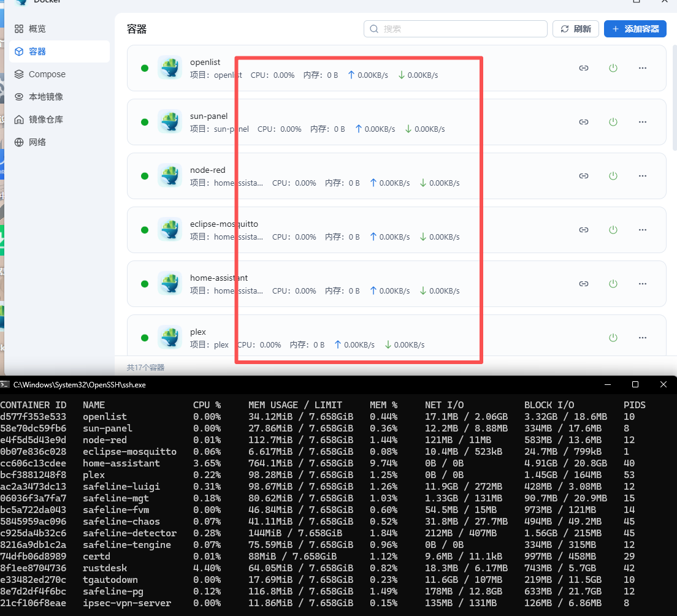This screenshot has height=616, width=677.
Task: Click the openlist container name
Action: (205, 62)
